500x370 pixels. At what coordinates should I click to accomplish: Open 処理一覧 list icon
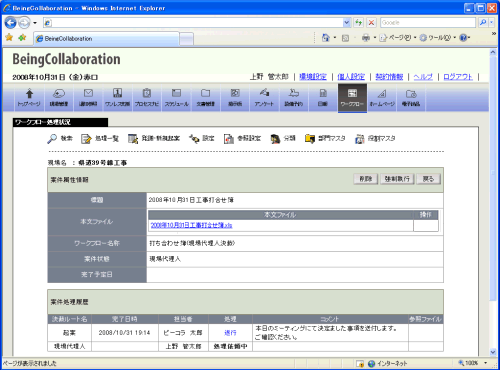[86, 138]
